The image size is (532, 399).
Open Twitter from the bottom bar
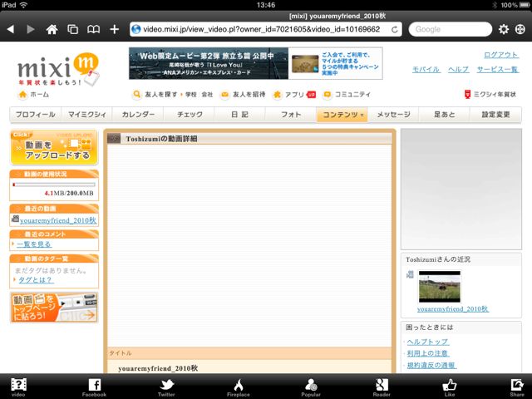point(166,387)
